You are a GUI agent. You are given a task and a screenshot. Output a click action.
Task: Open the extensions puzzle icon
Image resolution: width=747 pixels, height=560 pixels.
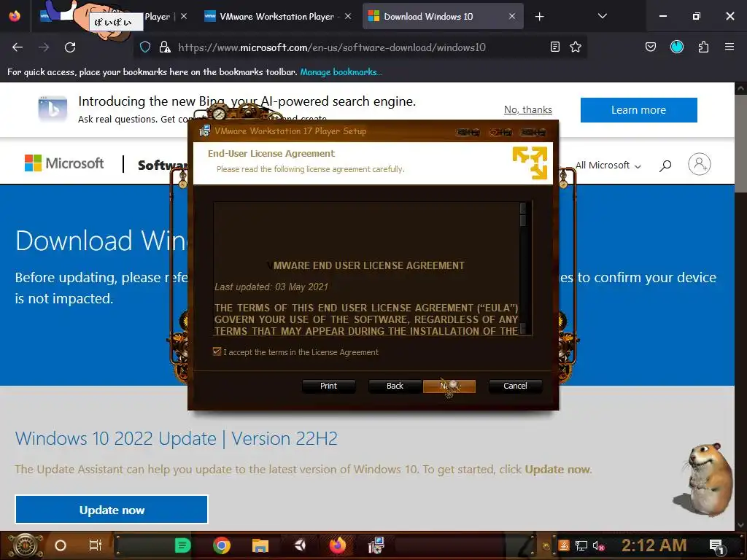click(x=703, y=47)
